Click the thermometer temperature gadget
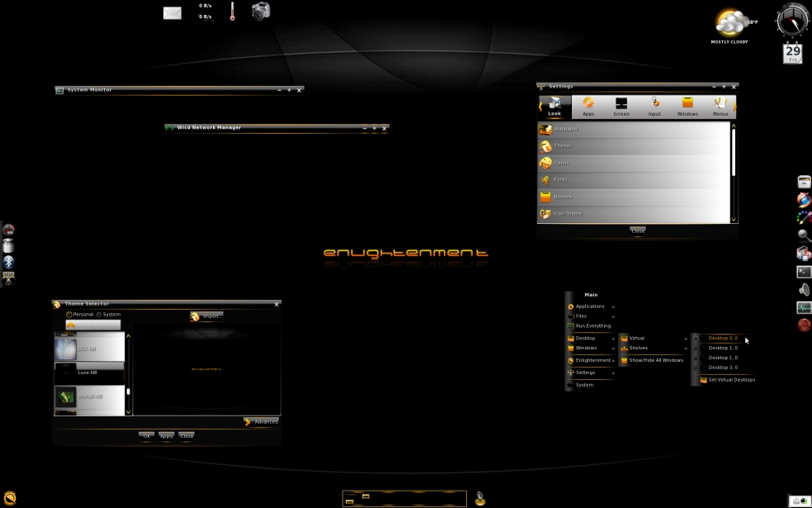 [x=232, y=11]
